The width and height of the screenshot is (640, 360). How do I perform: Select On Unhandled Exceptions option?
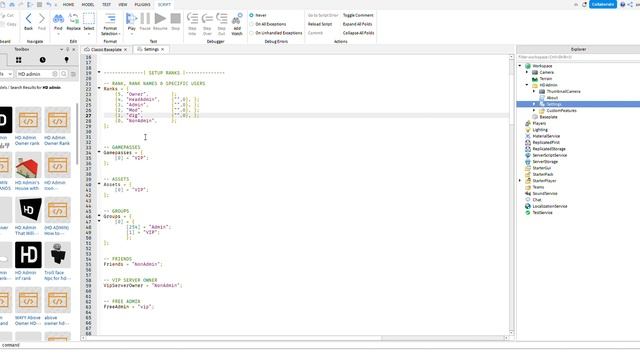(251, 33)
